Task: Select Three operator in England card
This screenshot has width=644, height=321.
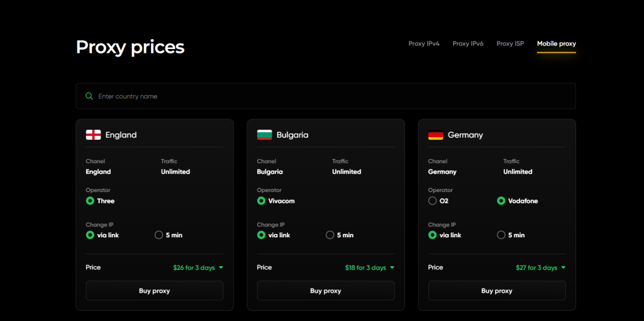Action: [x=90, y=201]
